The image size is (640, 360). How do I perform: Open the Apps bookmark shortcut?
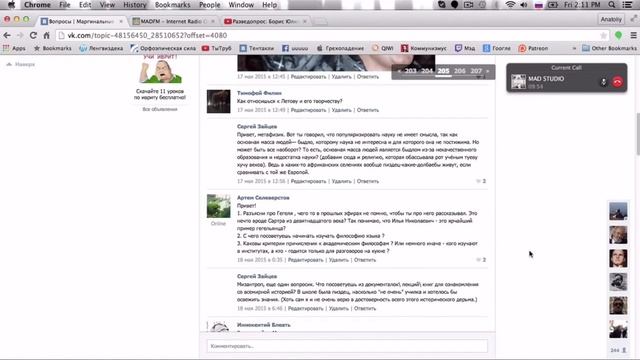click(x=14, y=48)
